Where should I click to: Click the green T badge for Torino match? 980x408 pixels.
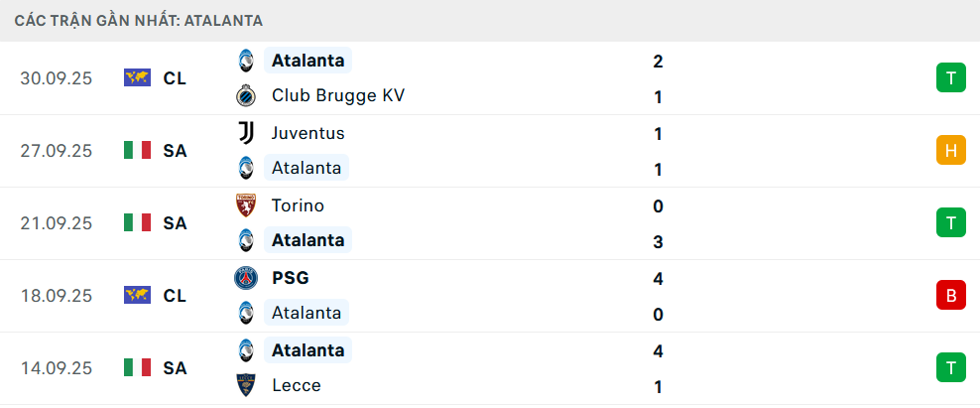pos(950,223)
